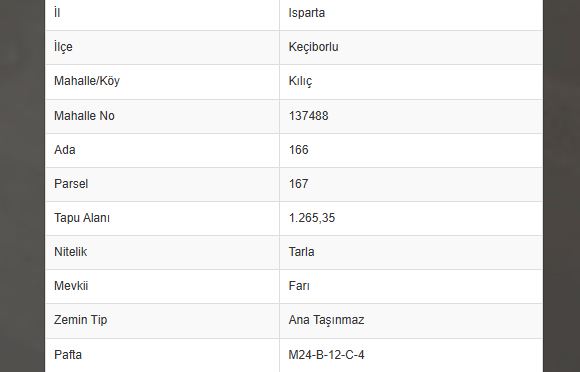The image size is (580, 372).
Task: Click the İl row label
Action: pyautogui.click(x=57, y=13)
